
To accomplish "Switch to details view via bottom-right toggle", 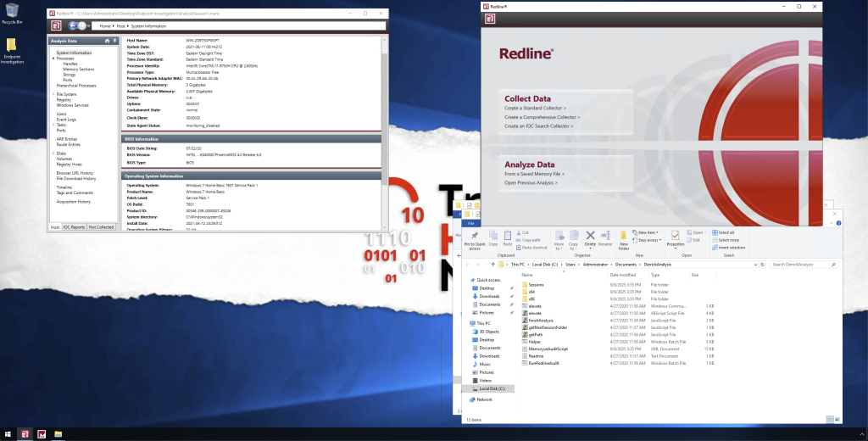I will pos(829,420).
